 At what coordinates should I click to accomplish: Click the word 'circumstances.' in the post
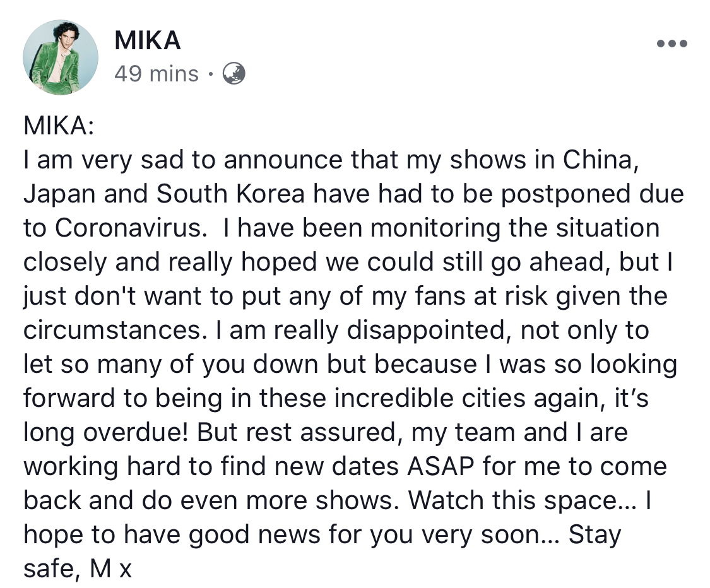[x=112, y=330]
